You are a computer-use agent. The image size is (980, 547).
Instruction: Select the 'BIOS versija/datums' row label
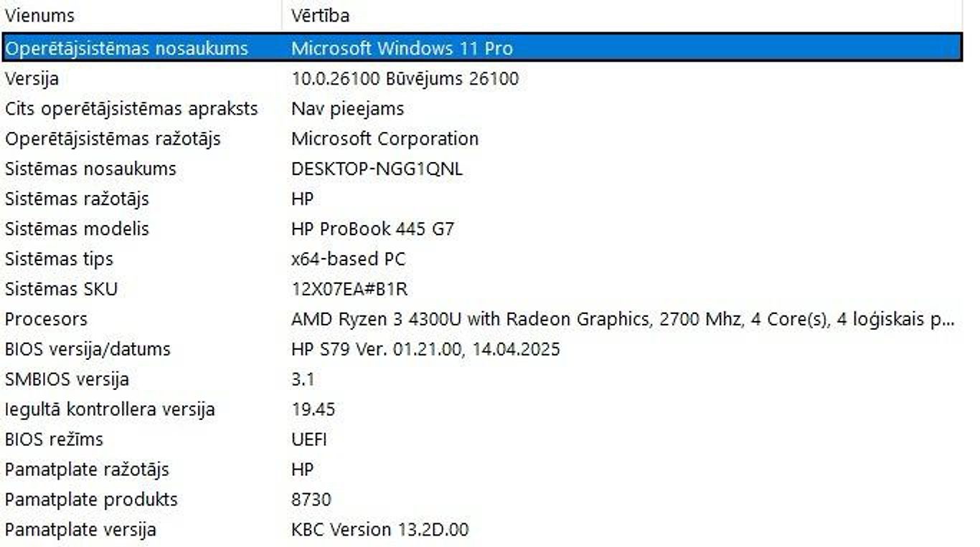pos(88,350)
